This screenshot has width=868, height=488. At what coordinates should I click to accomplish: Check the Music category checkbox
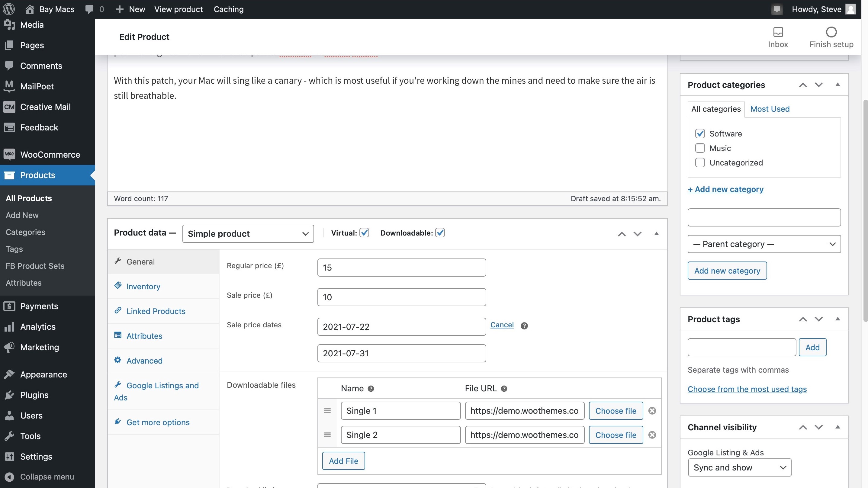click(x=700, y=148)
